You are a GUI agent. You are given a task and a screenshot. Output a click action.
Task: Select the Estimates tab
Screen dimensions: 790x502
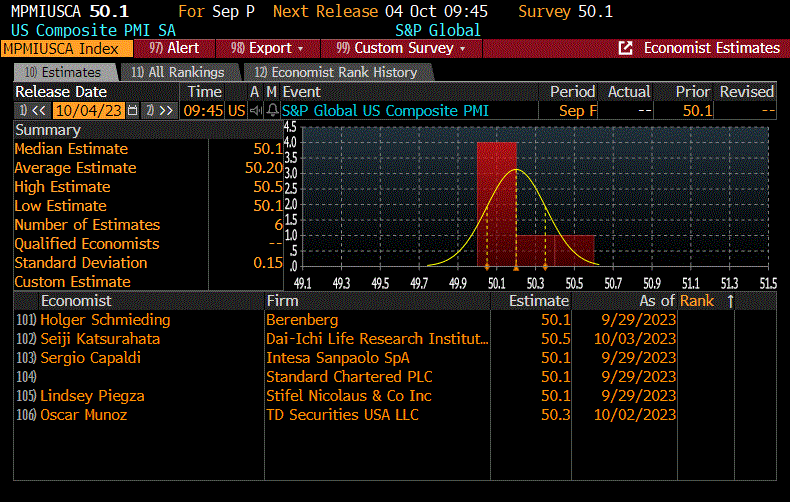click(63, 73)
